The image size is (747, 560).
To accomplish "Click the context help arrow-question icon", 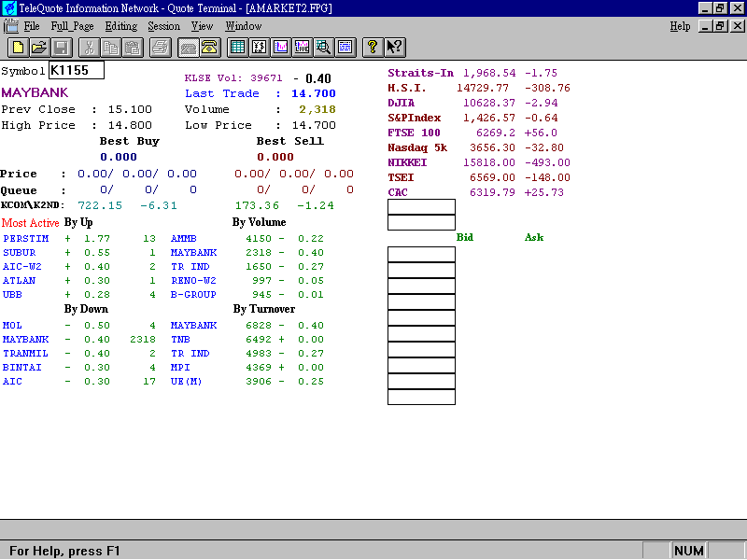I will (394, 48).
